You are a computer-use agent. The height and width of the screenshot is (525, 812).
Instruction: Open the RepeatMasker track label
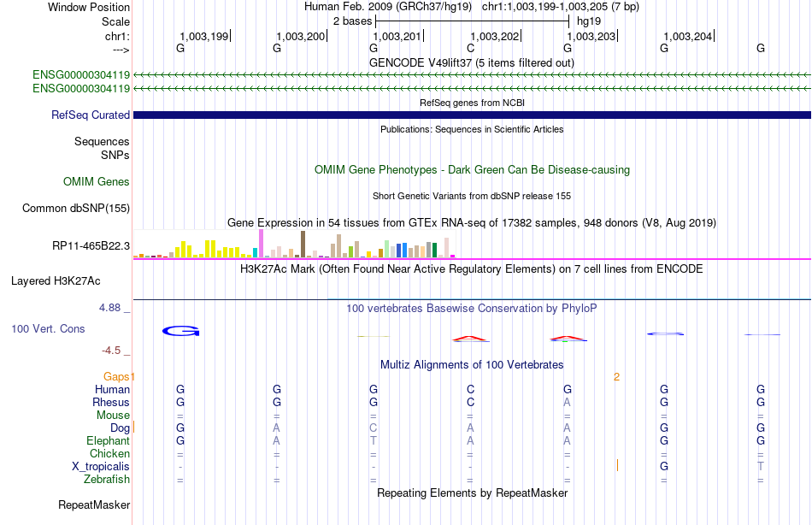point(94,504)
